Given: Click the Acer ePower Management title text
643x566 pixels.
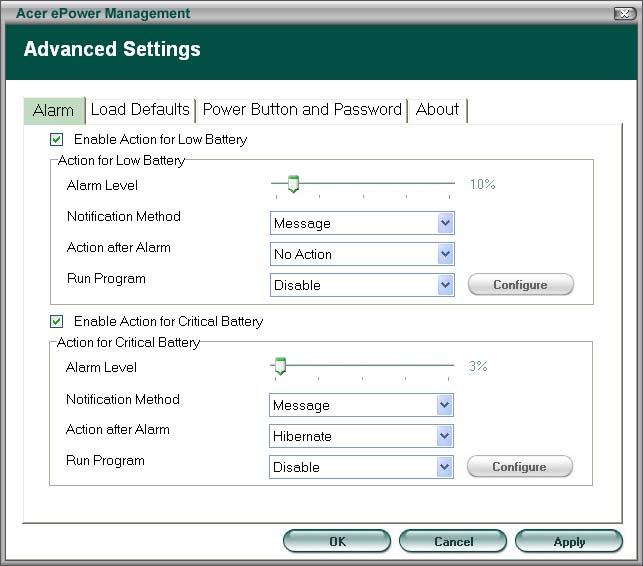Looking at the screenshot, I should (x=103, y=13).
